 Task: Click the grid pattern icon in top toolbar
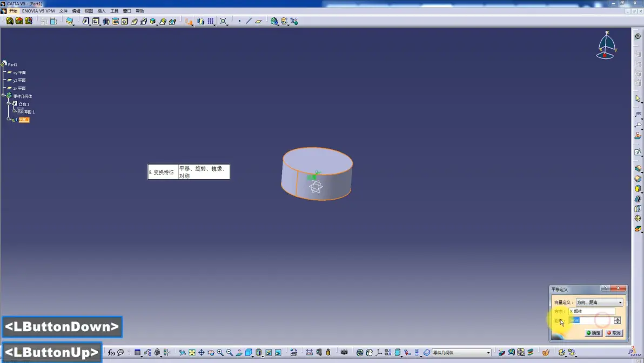coord(210,21)
